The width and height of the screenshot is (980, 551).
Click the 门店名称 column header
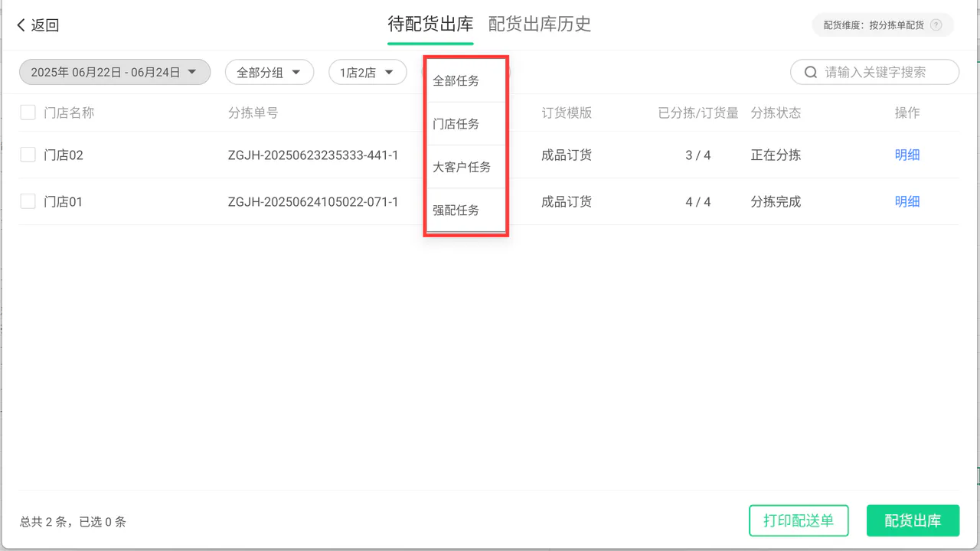[x=69, y=112]
